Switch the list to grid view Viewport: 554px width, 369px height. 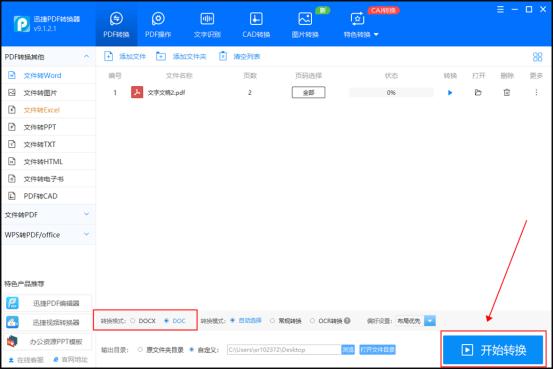point(537,57)
